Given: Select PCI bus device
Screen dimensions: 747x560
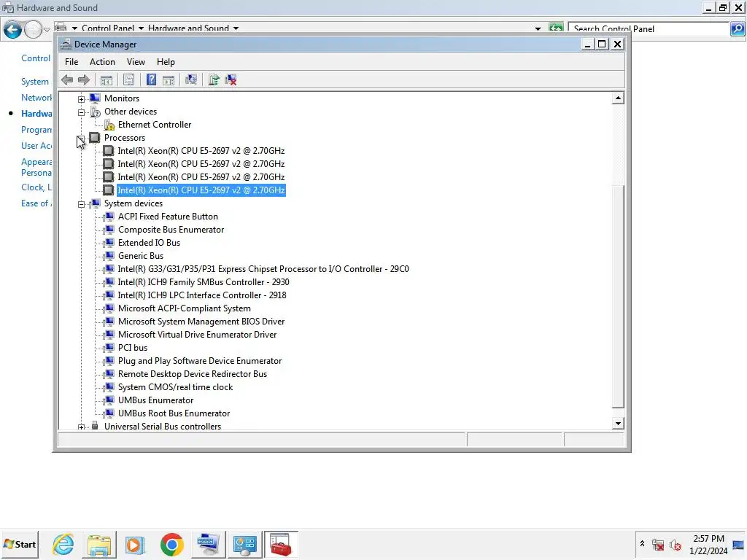Looking at the screenshot, I should [133, 348].
